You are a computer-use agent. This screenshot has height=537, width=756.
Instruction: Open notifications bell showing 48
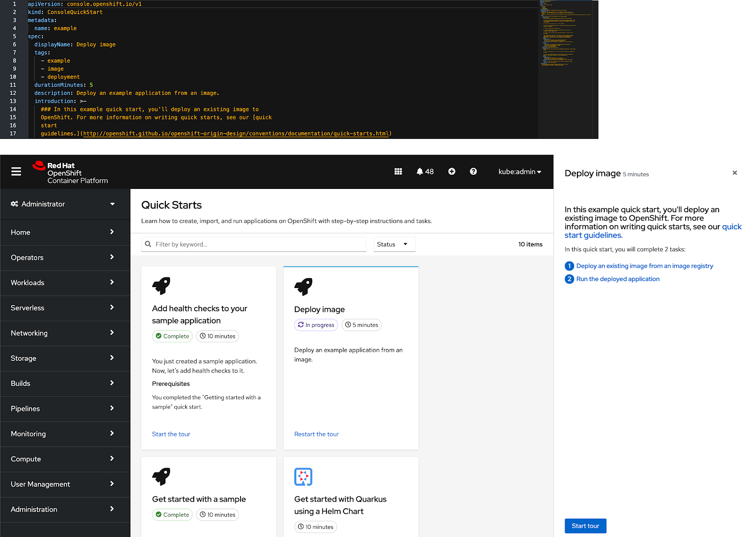(x=425, y=171)
